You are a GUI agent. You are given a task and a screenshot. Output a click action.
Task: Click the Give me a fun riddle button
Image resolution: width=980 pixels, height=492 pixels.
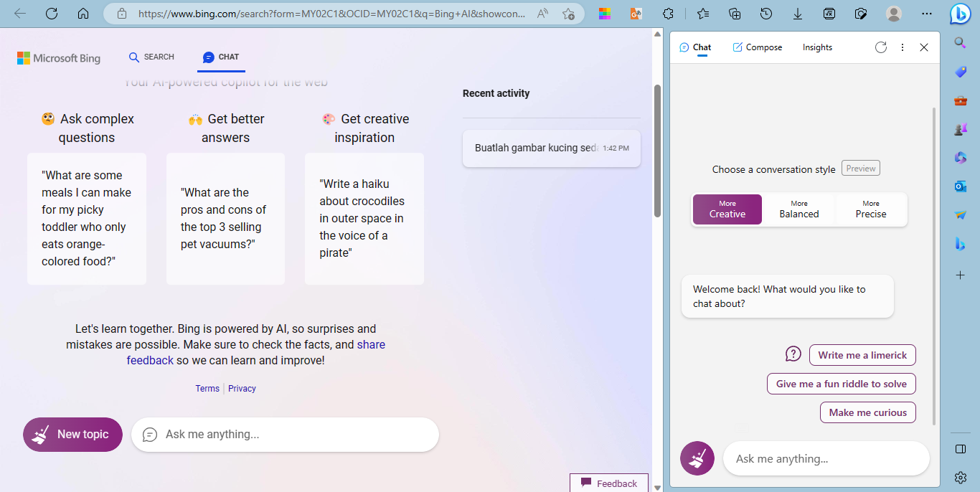click(841, 383)
